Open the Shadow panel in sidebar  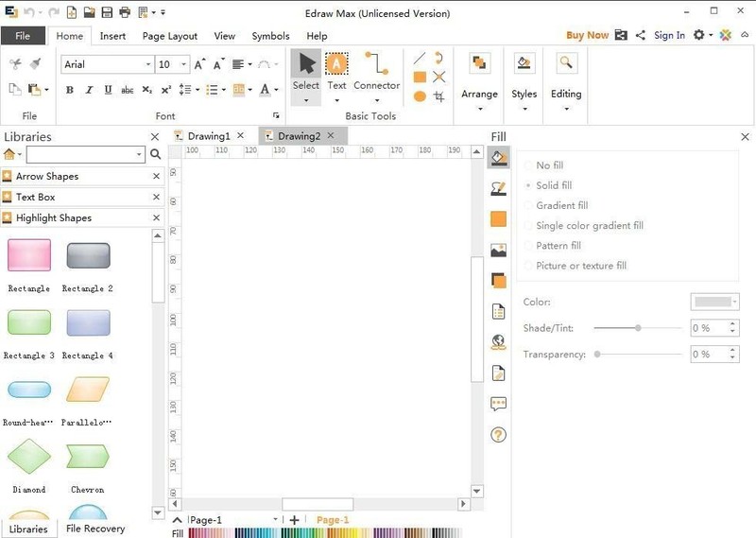click(498, 219)
